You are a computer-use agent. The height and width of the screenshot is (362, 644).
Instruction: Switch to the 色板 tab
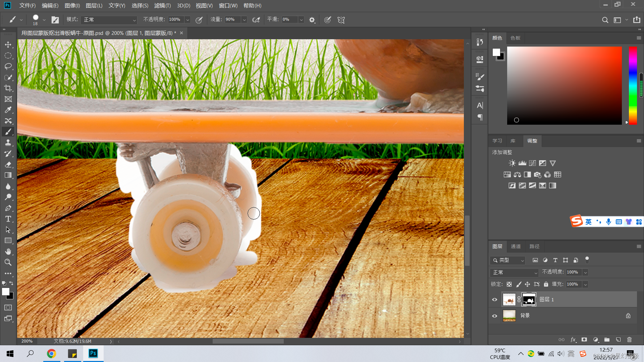click(515, 38)
